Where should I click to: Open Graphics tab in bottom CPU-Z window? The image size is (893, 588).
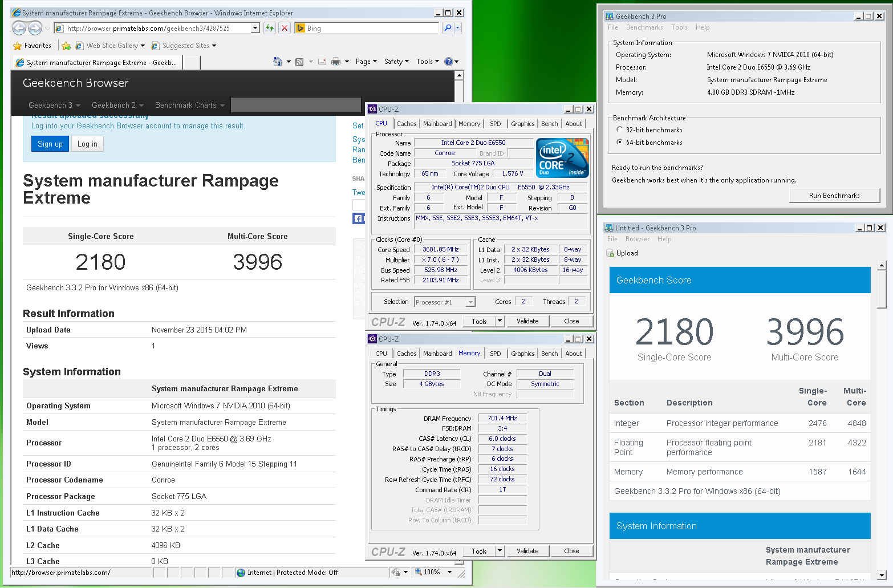tap(523, 354)
